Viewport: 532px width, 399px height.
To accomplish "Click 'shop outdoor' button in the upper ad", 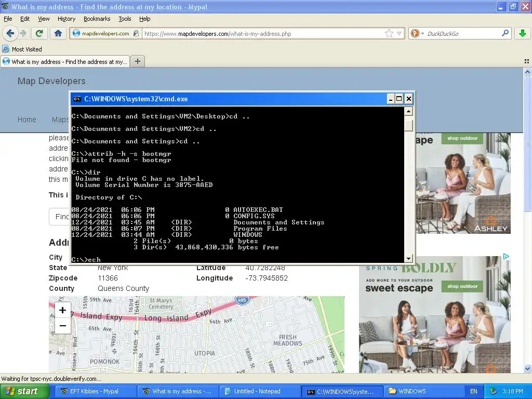I will [462, 138].
